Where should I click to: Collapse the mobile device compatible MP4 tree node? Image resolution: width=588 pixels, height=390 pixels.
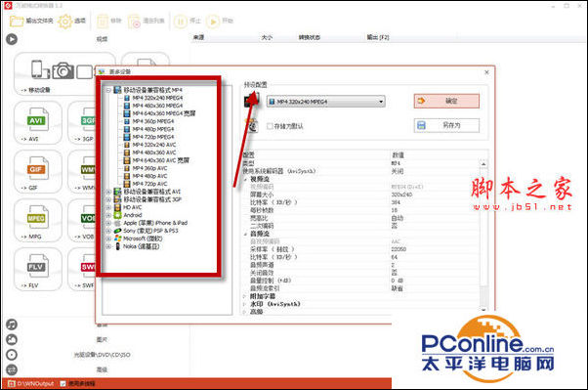click(108, 90)
